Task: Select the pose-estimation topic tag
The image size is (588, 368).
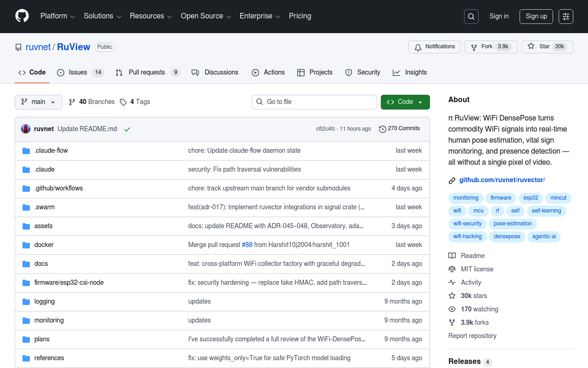Action: click(x=513, y=224)
